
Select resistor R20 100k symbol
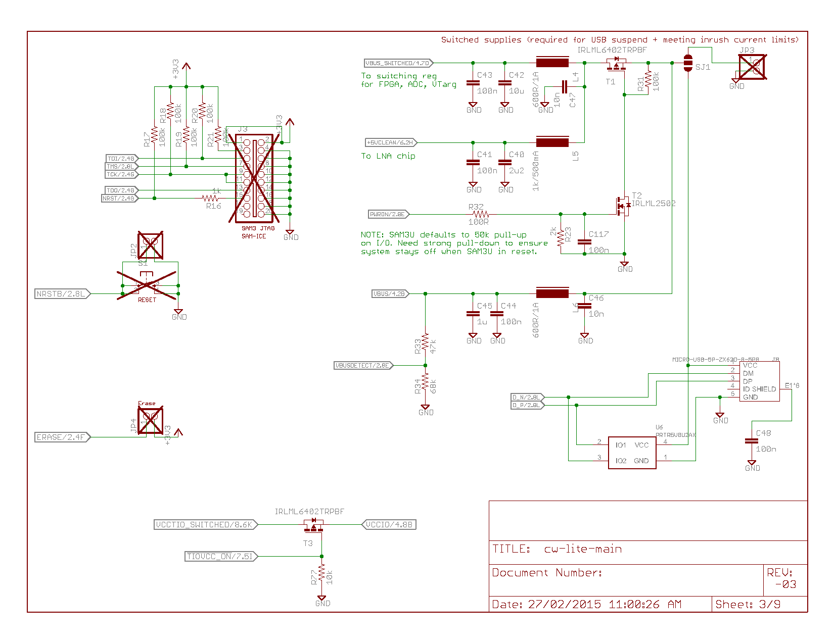click(x=202, y=112)
